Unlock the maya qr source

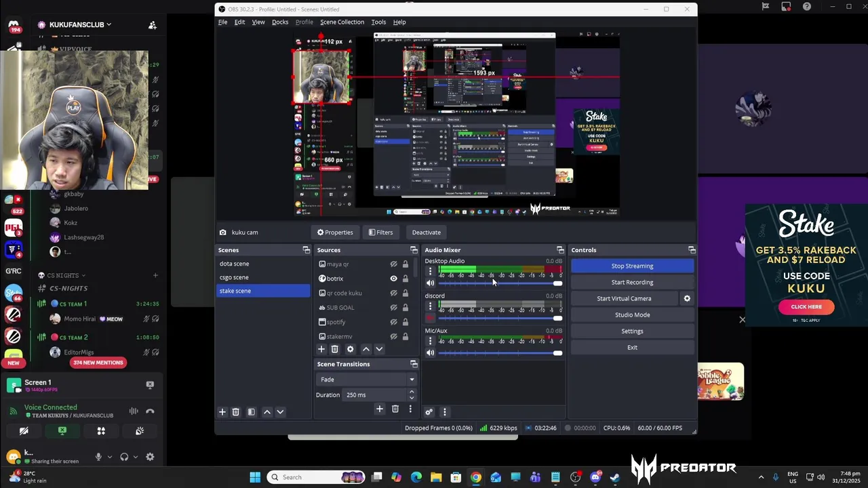[406, 264]
